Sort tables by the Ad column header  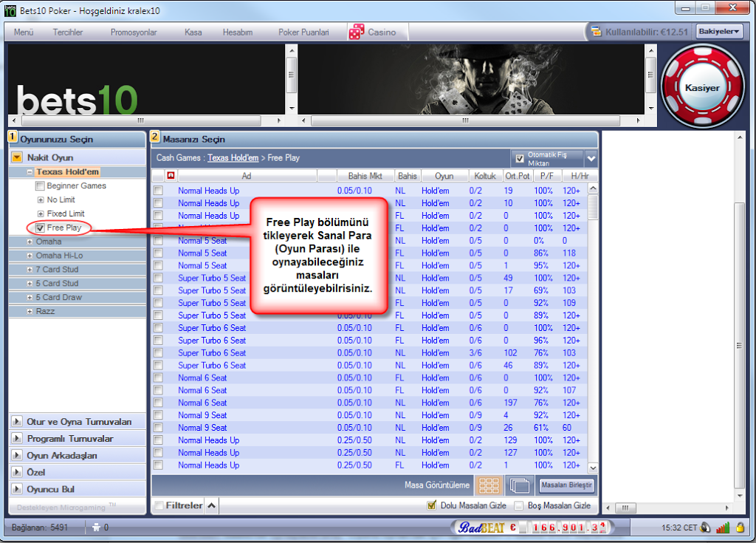tap(247, 176)
